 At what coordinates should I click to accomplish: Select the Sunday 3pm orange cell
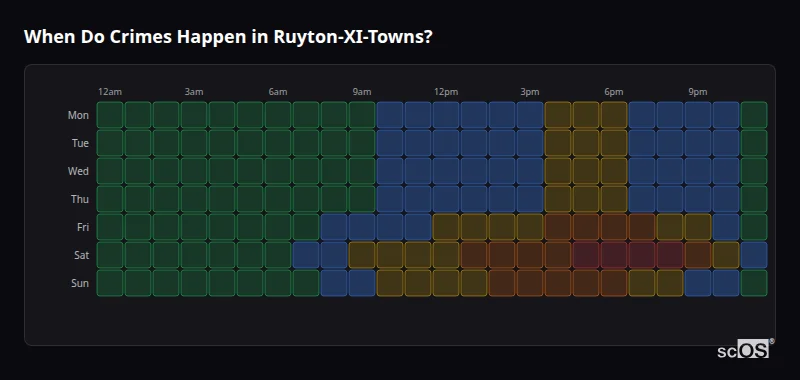[530, 283]
